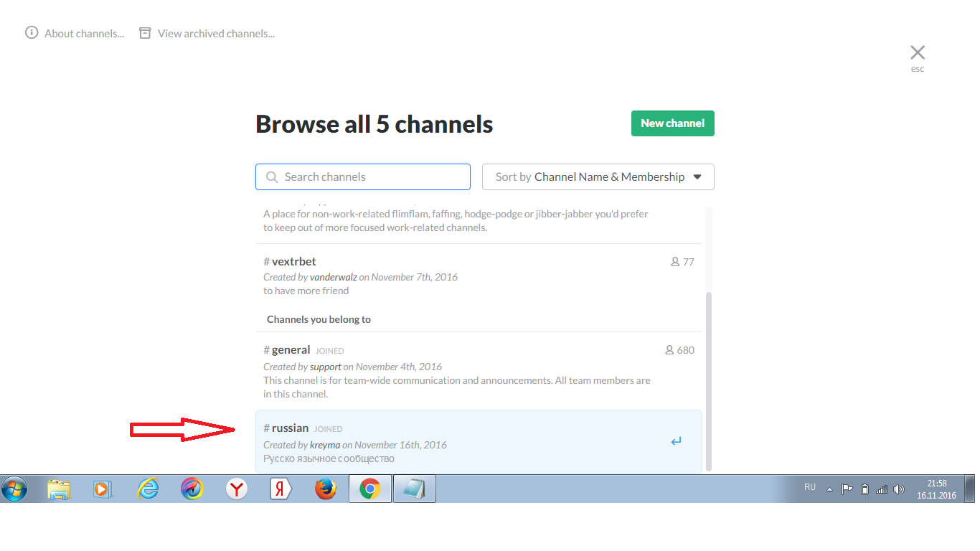This screenshot has width=980, height=551.
Task: Open About channels... link
Action: click(84, 33)
